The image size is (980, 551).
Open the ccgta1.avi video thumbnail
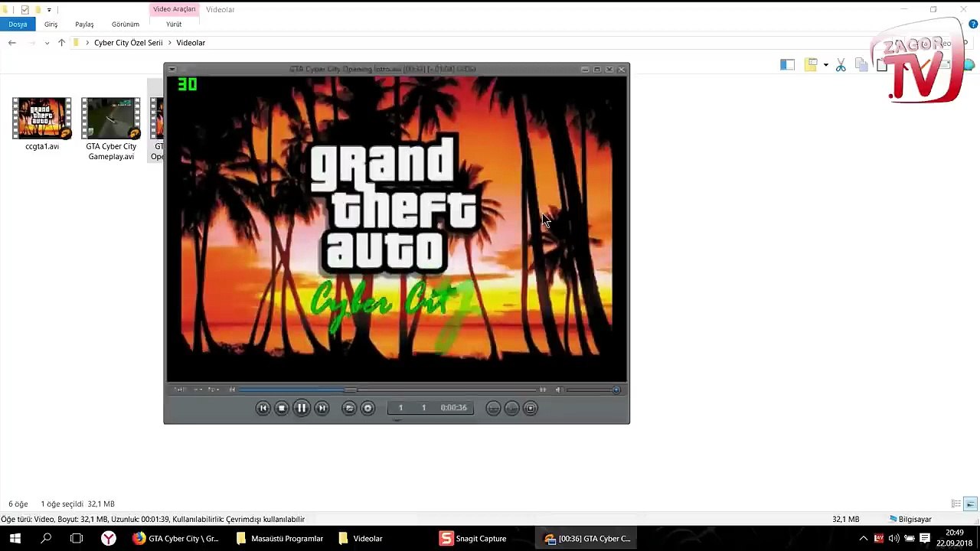tap(42, 118)
